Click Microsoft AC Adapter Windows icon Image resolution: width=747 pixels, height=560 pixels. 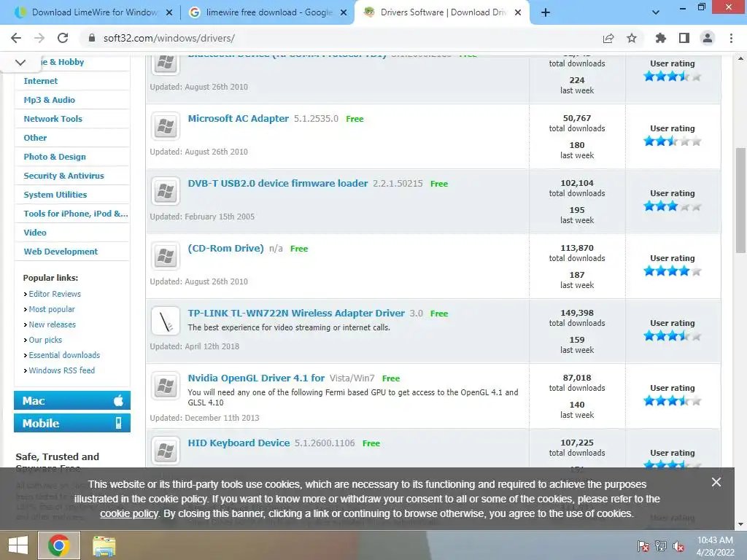[x=166, y=127]
